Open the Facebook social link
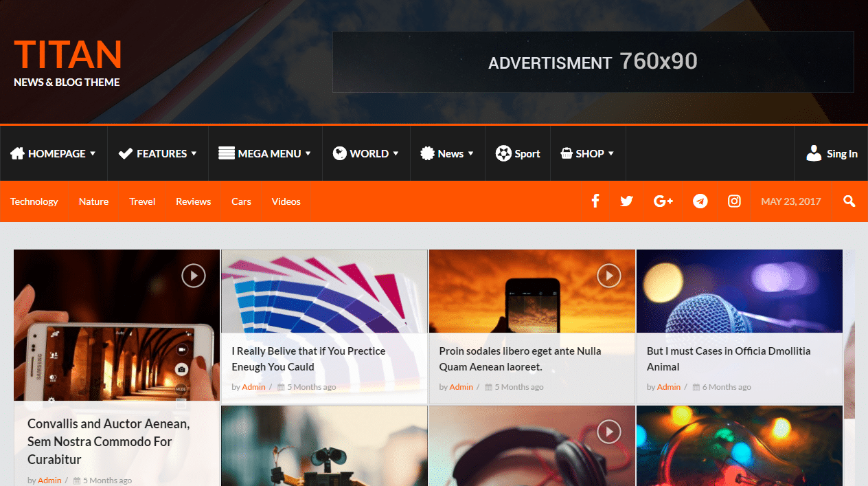868x486 pixels. click(595, 201)
